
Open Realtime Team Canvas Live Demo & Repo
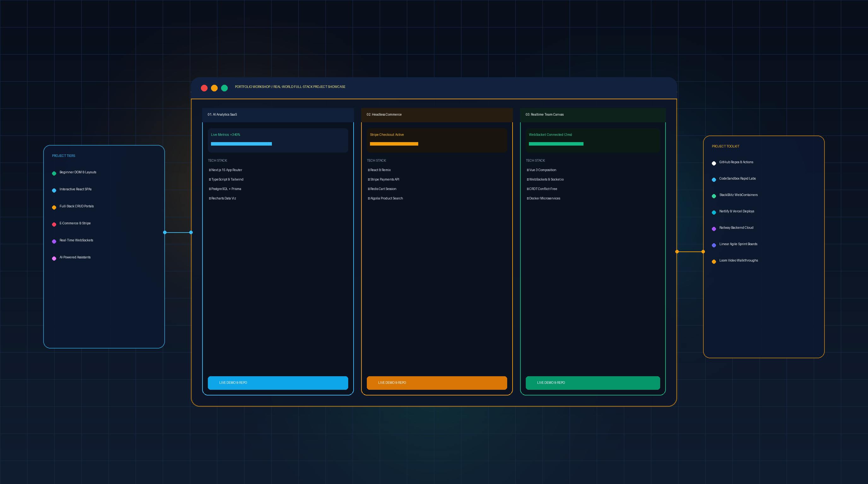click(593, 383)
